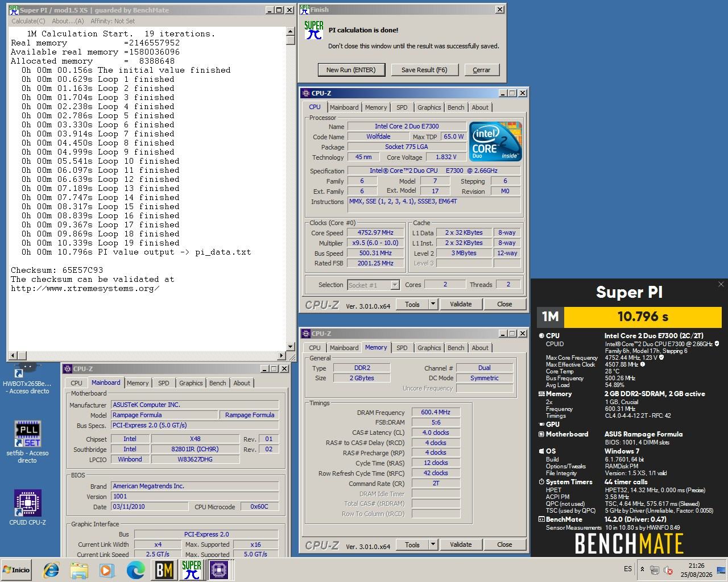Open the About...(A) menu in Super PI

[68, 21]
